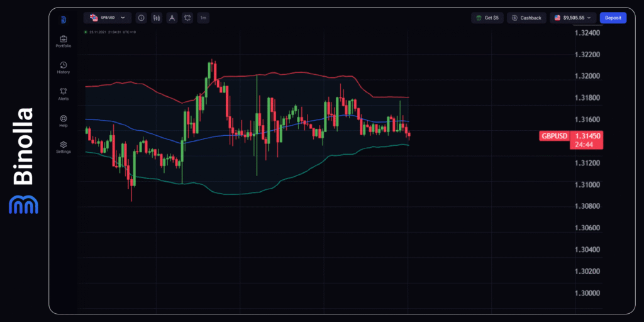Screen dimensions: 644x322
Task: Click the 1.32200 price axis label
Action: pos(588,55)
